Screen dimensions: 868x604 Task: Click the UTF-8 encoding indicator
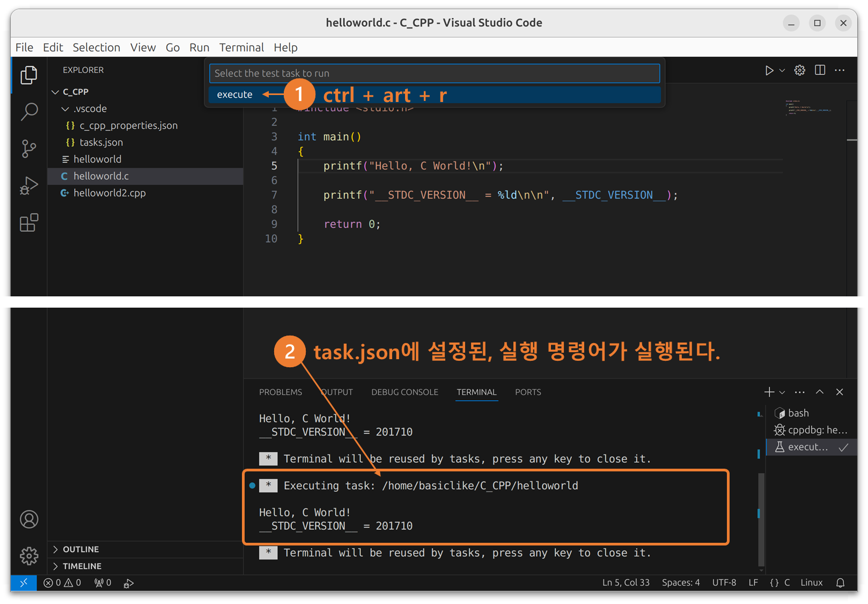(x=724, y=583)
